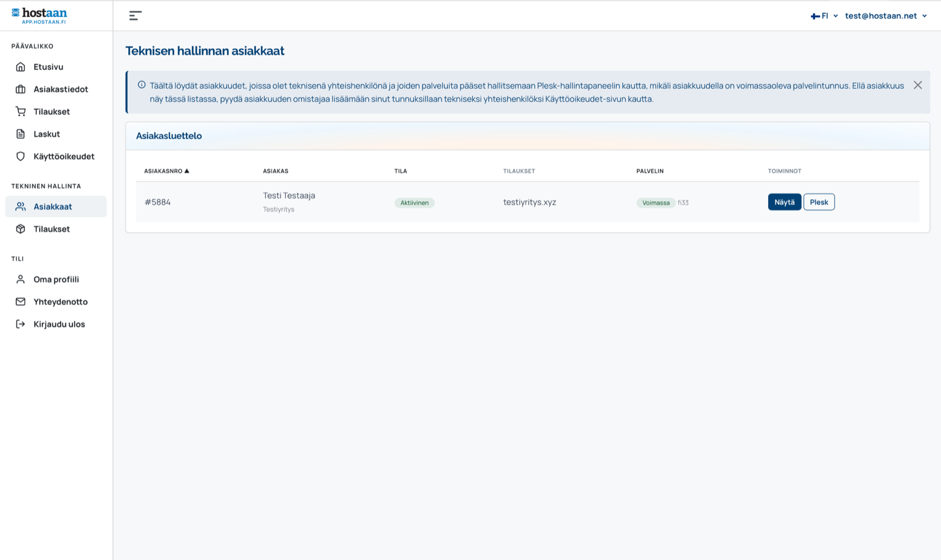Click the Yhteydenotto envelope icon
This screenshot has height=560, width=941.
click(x=21, y=302)
